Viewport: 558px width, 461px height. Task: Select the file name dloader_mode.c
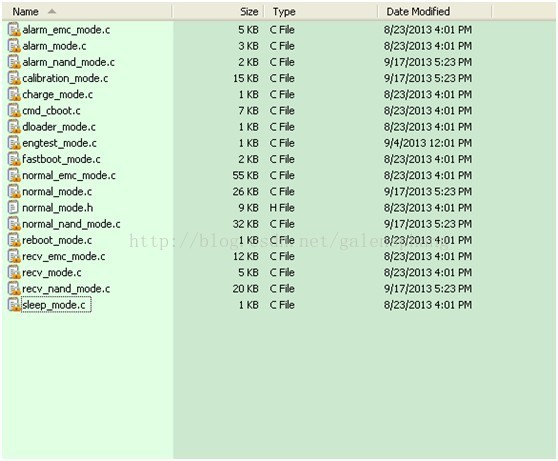click(x=59, y=127)
